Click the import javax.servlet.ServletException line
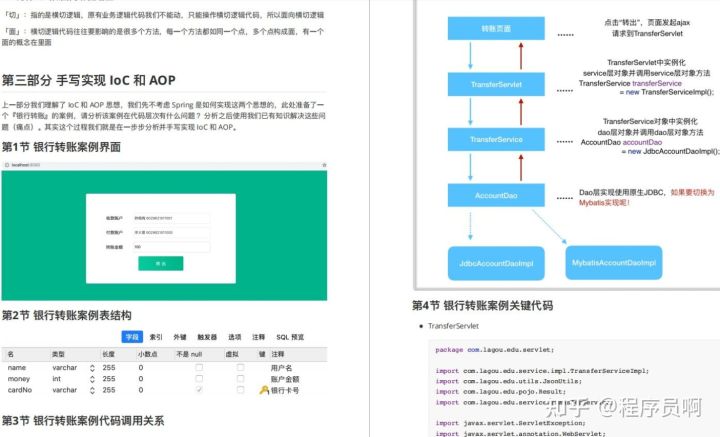 pyautogui.click(x=510, y=423)
